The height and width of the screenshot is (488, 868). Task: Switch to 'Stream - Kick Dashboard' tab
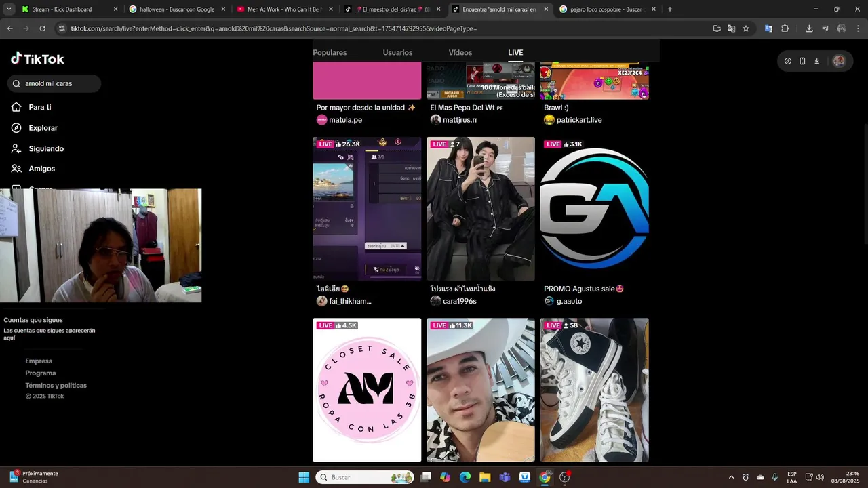[x=69, y=9]
